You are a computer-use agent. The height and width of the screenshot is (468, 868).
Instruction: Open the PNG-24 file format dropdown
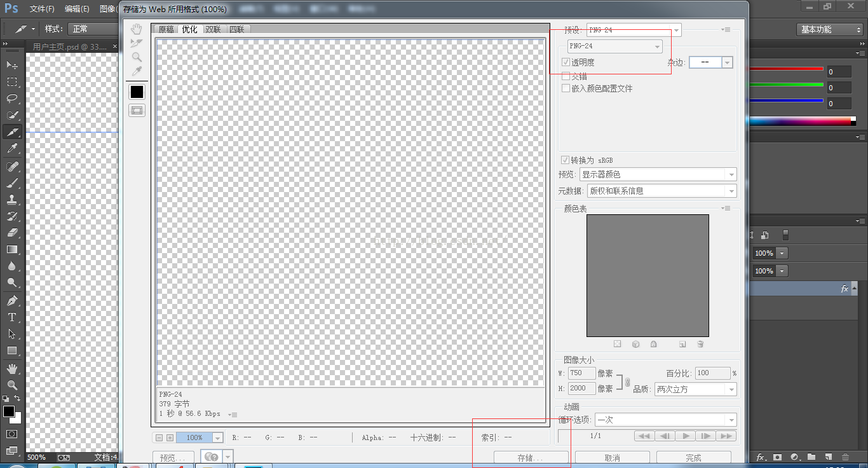614,46
